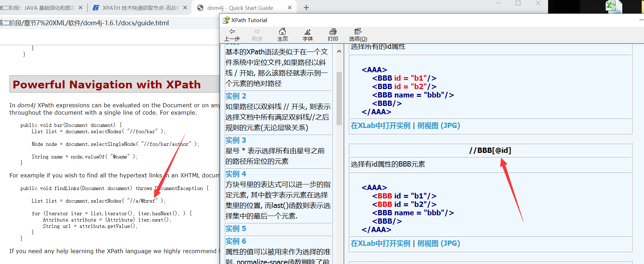Click the left pane scrollbar up arrow

(339, 52)
